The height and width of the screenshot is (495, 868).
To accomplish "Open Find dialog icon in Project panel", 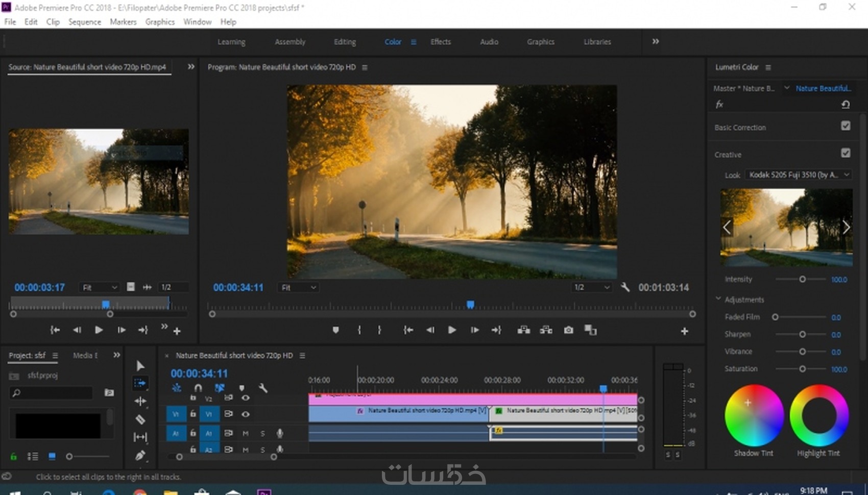I will tap(109, 392).
